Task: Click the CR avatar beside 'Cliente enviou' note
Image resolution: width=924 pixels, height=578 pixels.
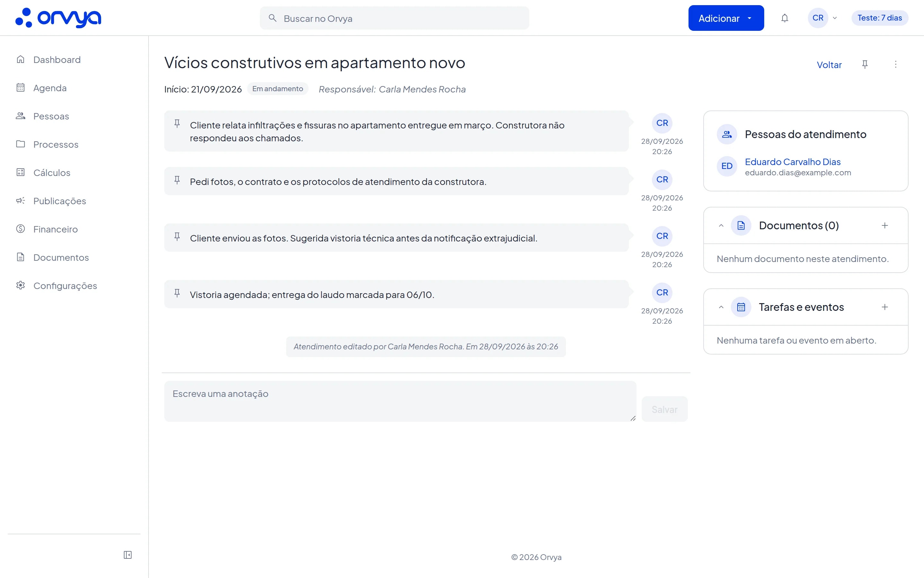Action: pos(662,236)
